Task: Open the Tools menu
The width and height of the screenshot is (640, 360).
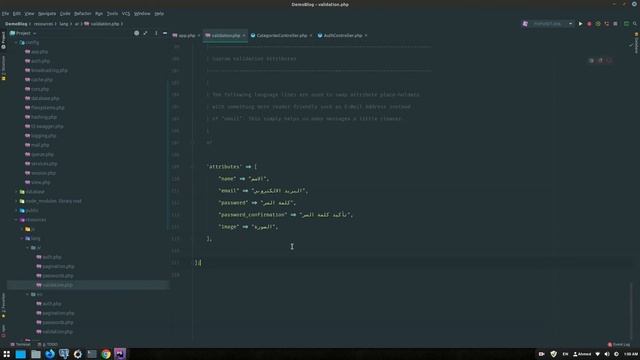Action: 112,13
